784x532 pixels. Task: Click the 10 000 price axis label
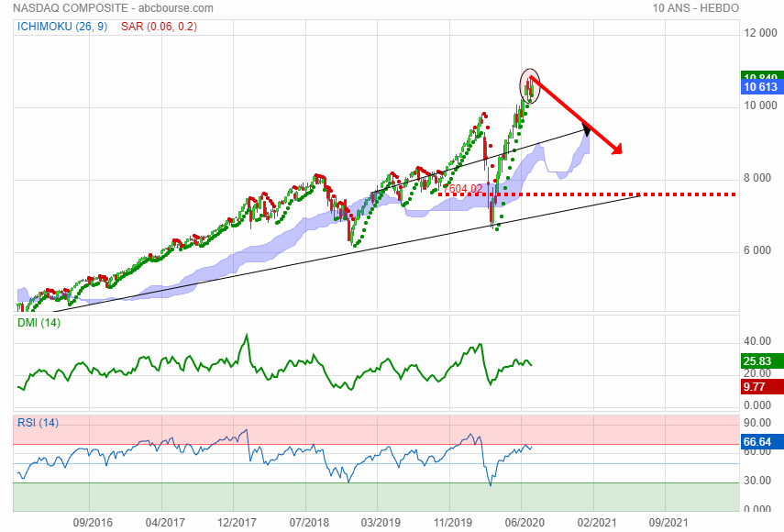point(760,105)
